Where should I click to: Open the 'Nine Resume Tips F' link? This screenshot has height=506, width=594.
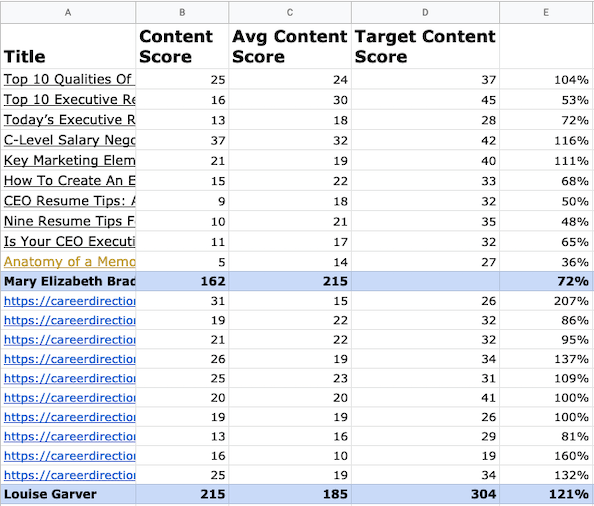[69, 221]
